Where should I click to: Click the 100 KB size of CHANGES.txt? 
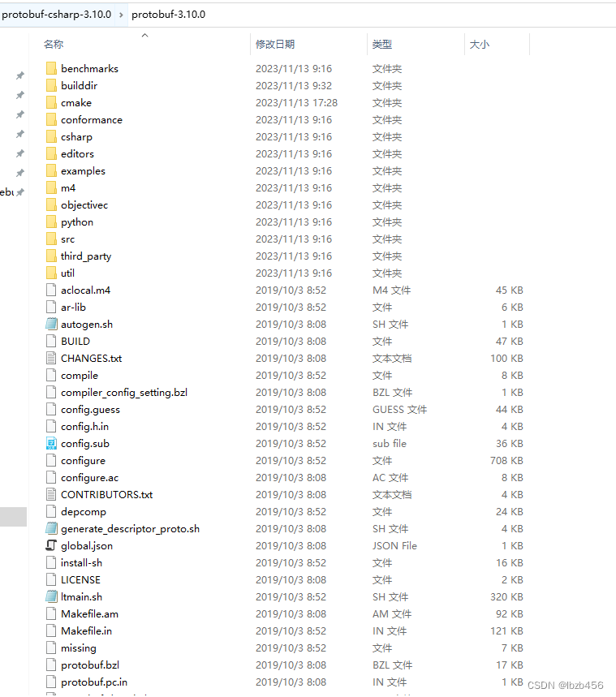click(x=506, y=359)
